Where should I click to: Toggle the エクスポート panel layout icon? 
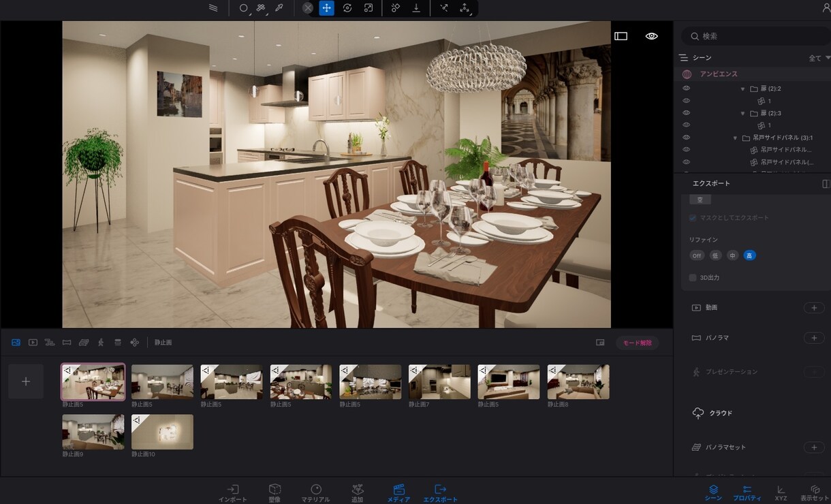[826, 184]
